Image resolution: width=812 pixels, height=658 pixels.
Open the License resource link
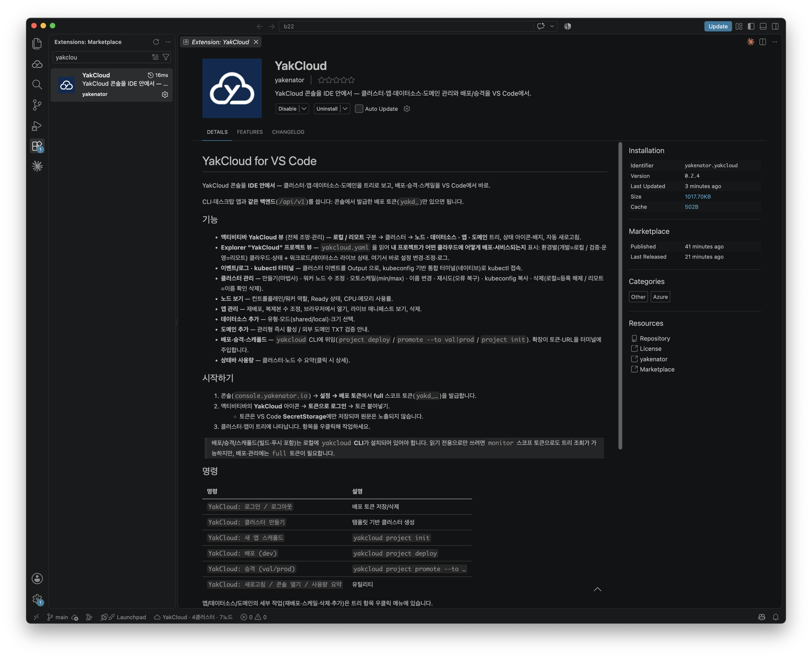(650, 349)
